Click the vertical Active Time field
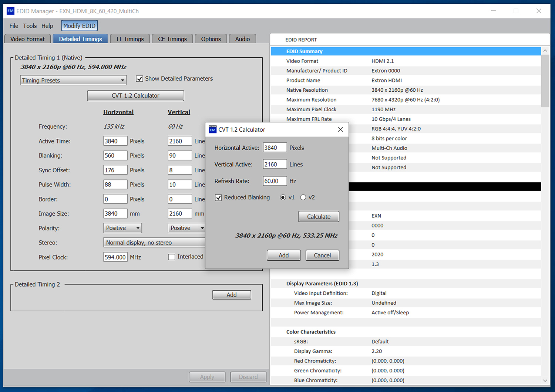Screen dimensions: 555x392 (180, 141)
